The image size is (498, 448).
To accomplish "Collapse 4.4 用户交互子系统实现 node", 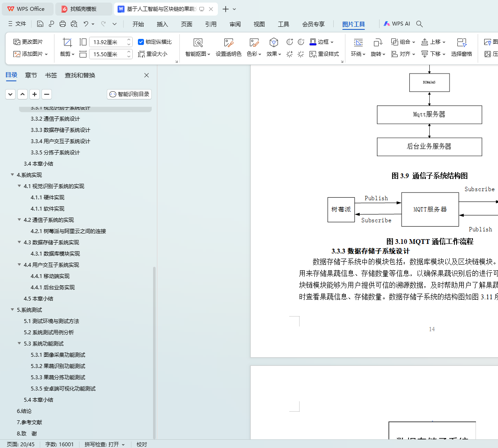I will tap(19, 265).
